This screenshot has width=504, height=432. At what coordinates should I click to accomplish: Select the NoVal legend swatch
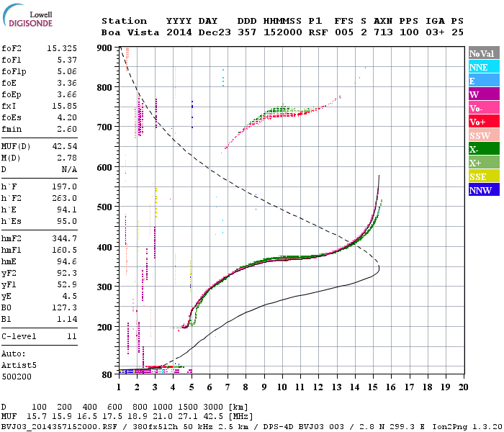click(484, 53)
